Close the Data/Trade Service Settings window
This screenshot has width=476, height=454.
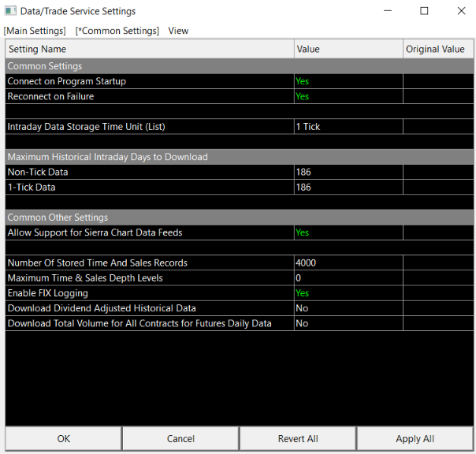[x=461, y=11]
